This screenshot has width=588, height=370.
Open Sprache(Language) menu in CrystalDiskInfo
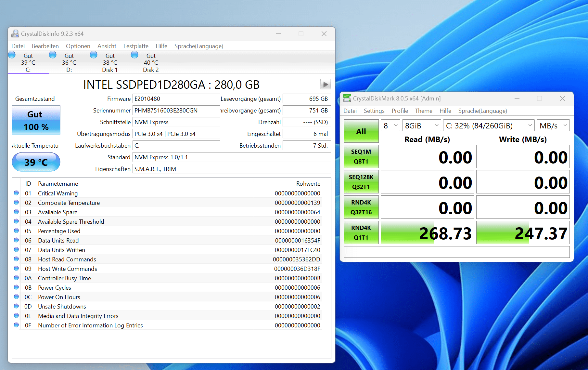[199, 46]
